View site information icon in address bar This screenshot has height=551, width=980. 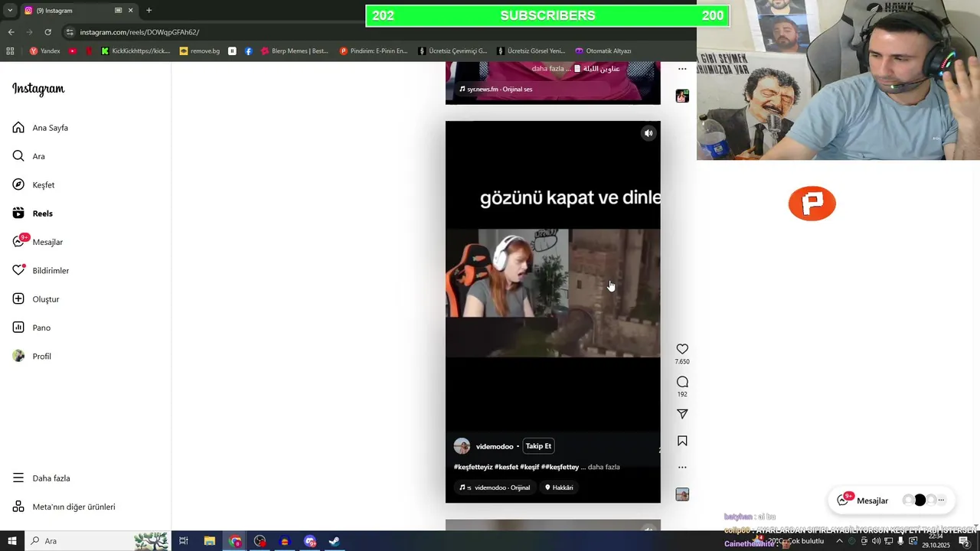tap(70, 32)
